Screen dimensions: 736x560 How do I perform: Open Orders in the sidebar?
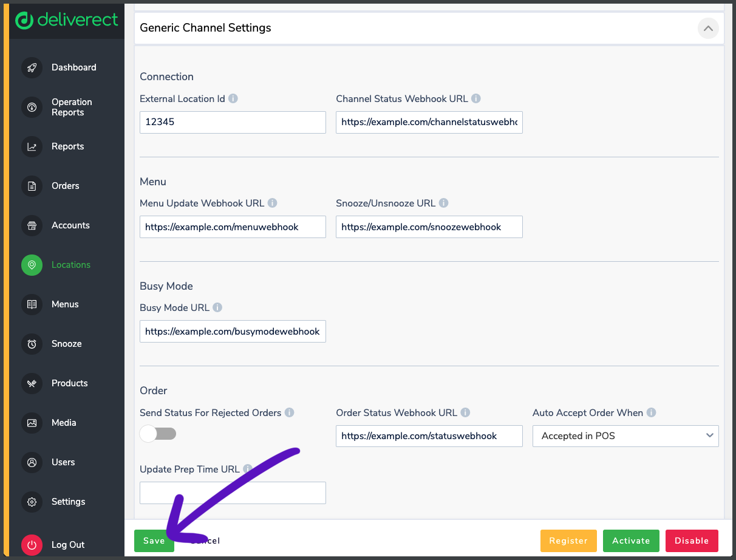click(66, 186)
